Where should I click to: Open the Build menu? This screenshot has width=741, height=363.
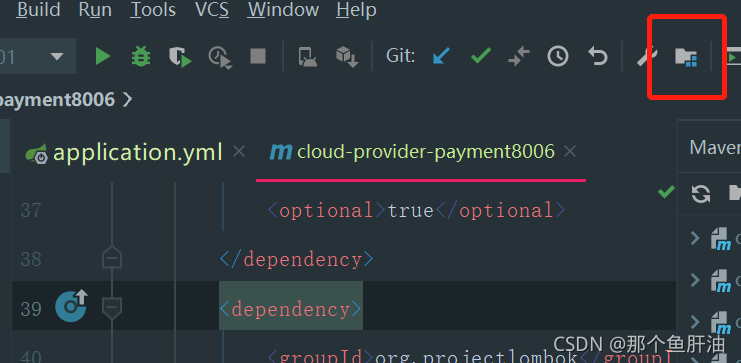pyautogui.click(x=38, y=9)
